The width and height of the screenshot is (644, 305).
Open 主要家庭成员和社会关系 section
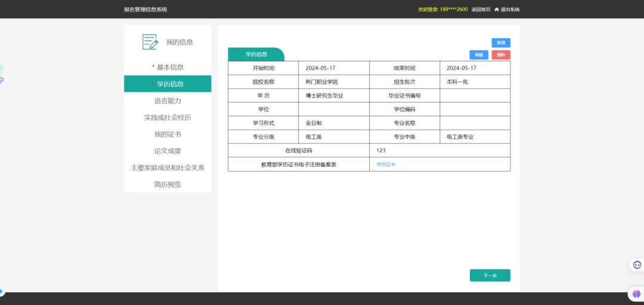168,167
